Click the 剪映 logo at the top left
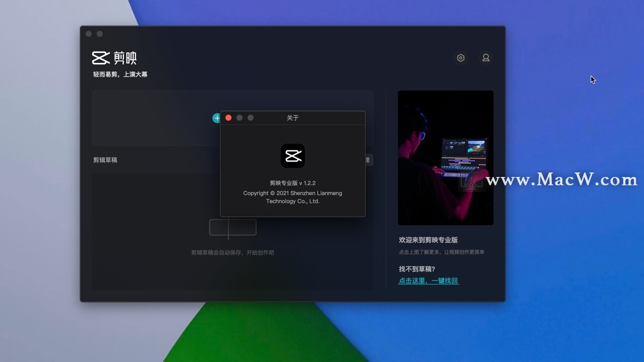Image resolution: width=644 pixels, height=362 pixels. point(114,58)
